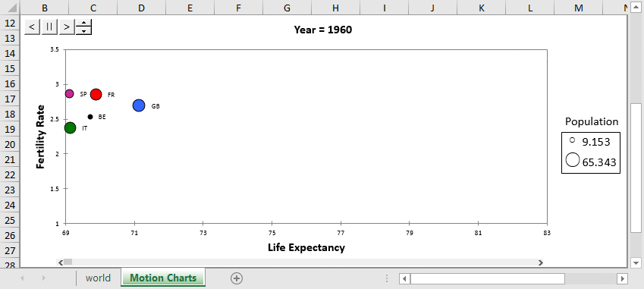Click sheet tabs scroll left arrow
644x289 pixels.
pos(22,278)
